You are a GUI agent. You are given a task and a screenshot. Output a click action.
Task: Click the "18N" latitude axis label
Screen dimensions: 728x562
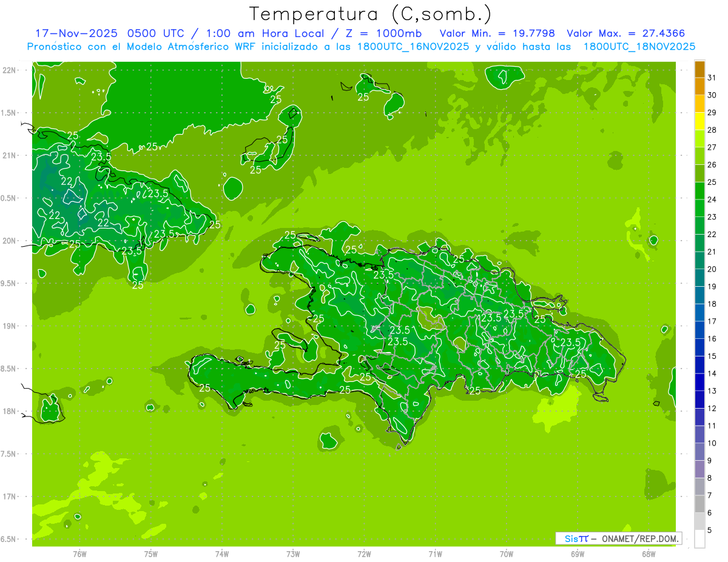[x=9, y=411]
